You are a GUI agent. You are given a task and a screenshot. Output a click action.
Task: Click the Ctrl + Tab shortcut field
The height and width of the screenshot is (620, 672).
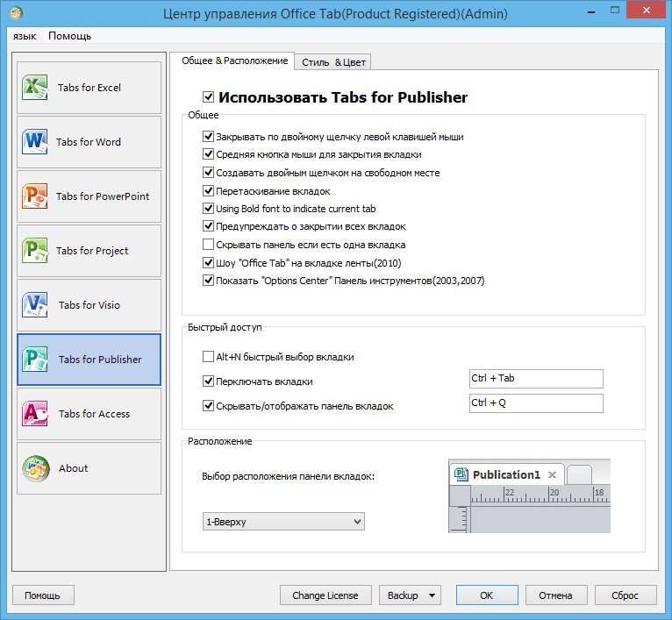pyautogui.click(x=536, y=379)
